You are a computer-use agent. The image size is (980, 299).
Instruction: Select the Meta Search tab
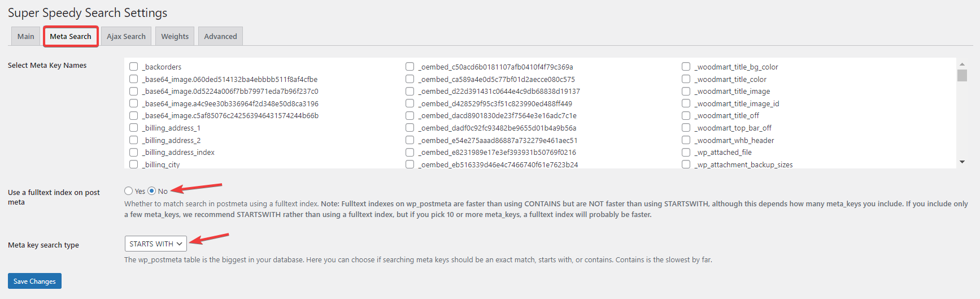(x=71, y=36)
